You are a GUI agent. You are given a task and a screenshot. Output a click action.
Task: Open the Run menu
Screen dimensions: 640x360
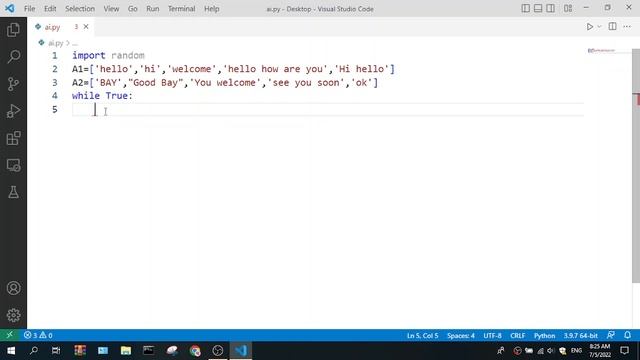(x=153, y=9)
